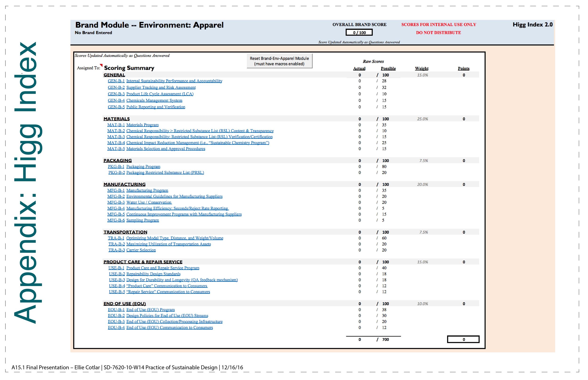Click Materials Selection and Approval Procedures link
This screenshot has width=588, height=380.
pos(166,148)
